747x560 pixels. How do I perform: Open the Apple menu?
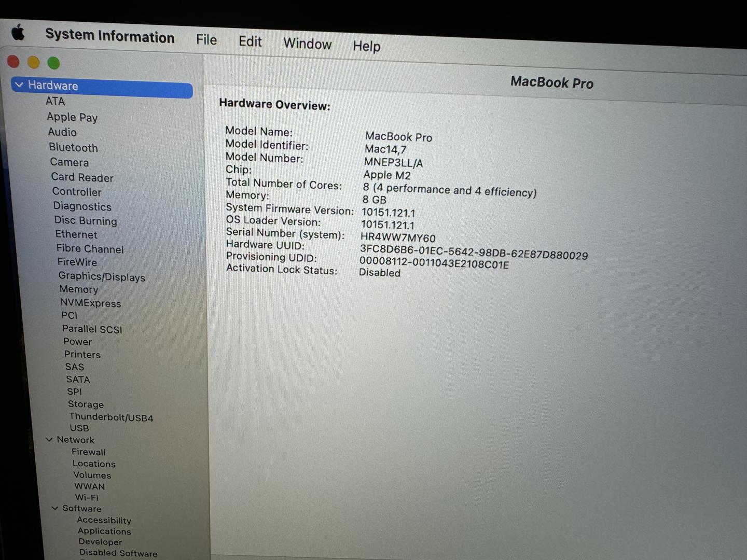click(18, 33)
